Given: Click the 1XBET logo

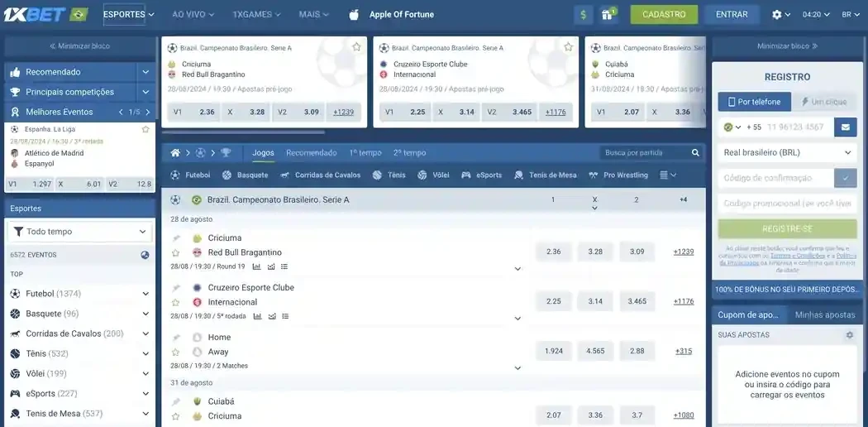Looking at the screenshot, I should click(35, 14).
